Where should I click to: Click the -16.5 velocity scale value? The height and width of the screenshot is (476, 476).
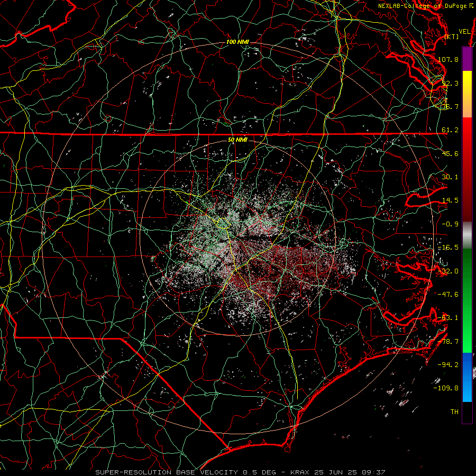tap(448, 248)
